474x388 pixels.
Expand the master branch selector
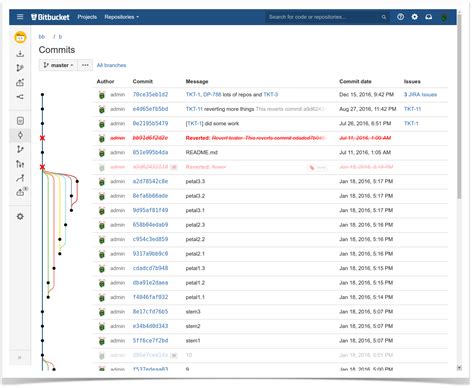tap(58, 65)
